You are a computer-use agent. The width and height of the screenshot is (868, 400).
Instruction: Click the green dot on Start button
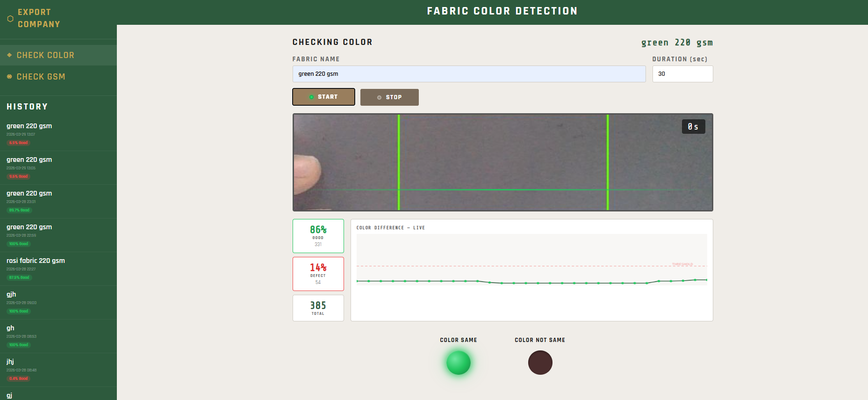pyautogui.click(x=311, y=97)
